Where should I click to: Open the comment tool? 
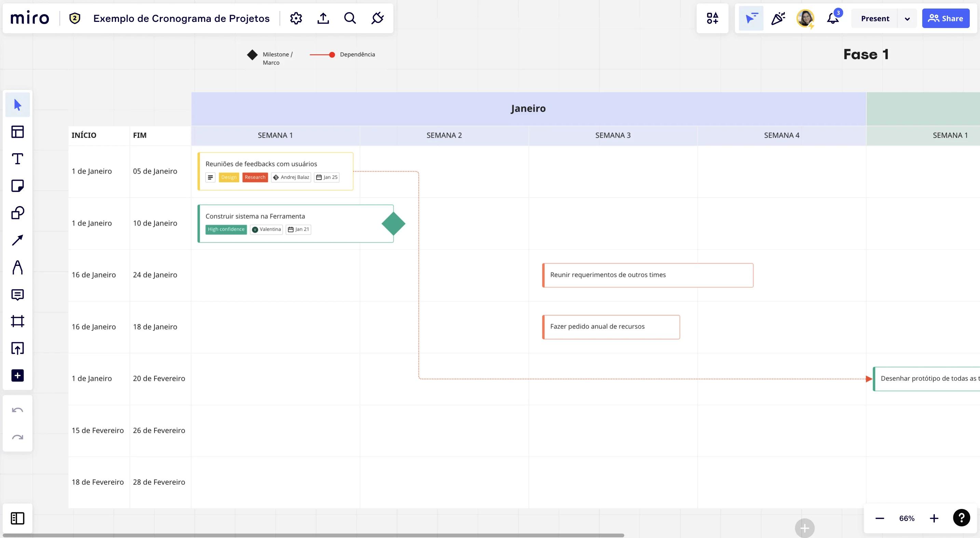pos(17,295)
